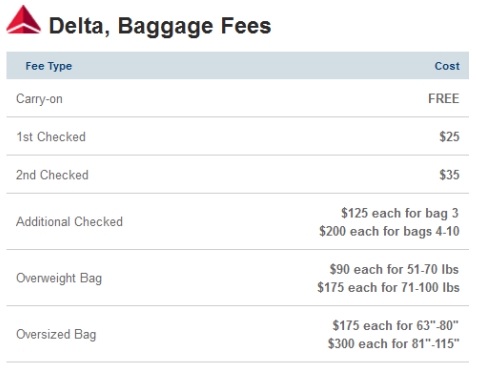Image resolution: width=478 pixels, height=372 pixels.
Task: Select the Oversized Bag row label
Action: point(56,334)
